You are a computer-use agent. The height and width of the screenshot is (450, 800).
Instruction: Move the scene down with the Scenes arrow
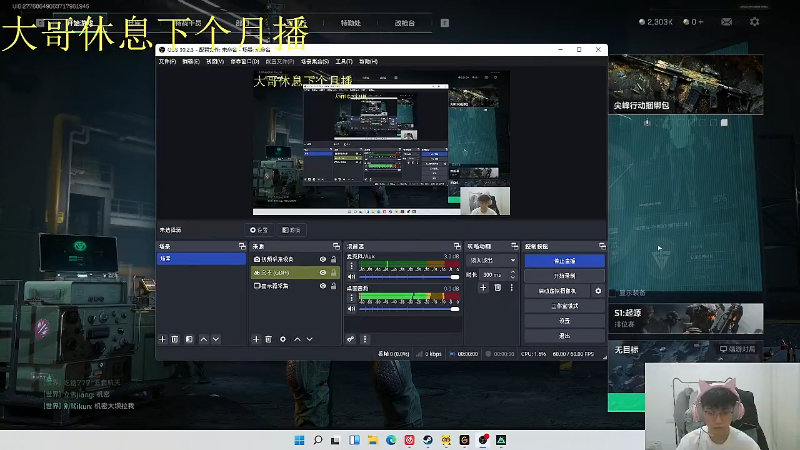pyautogui.click(x=216, y=339)
